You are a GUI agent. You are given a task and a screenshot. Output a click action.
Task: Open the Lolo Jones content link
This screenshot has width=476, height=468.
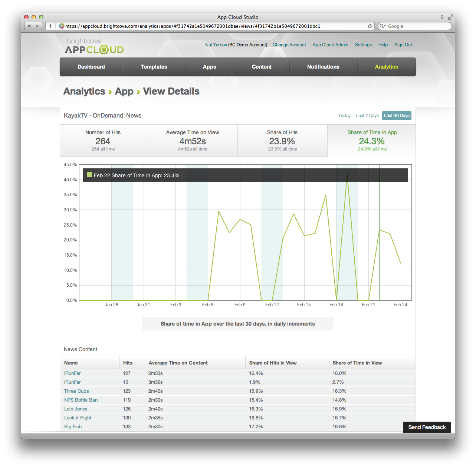click(x=76, y=409)
